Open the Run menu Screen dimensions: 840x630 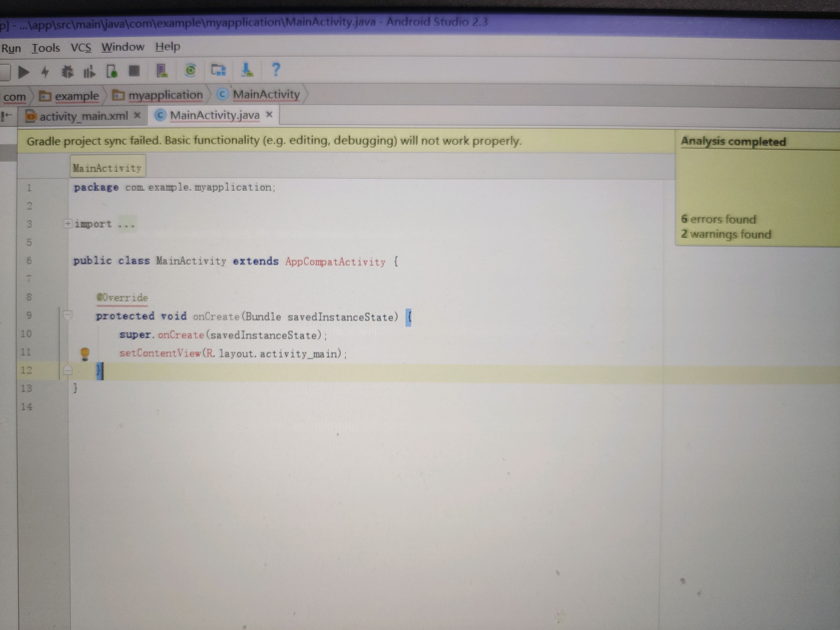click(11, 49)
